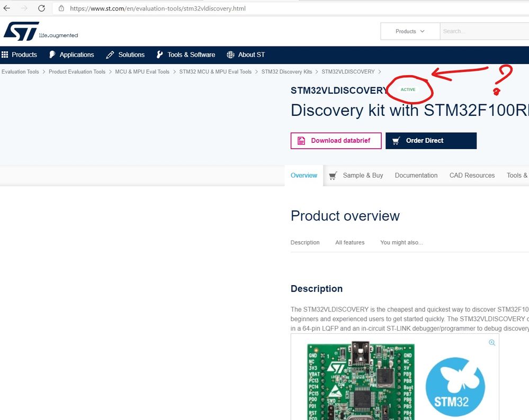Click the Tools & Software wrench icon

pyautogui.click(x=159, y=54)
